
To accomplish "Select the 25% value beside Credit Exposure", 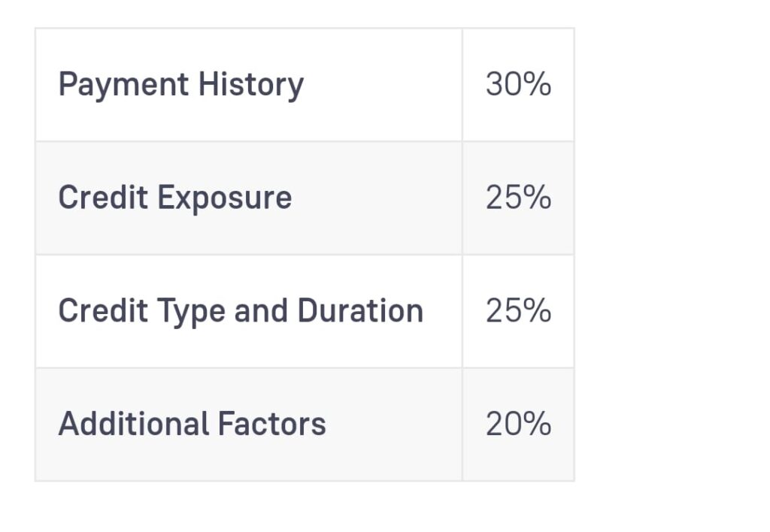I will pos(518,198).
